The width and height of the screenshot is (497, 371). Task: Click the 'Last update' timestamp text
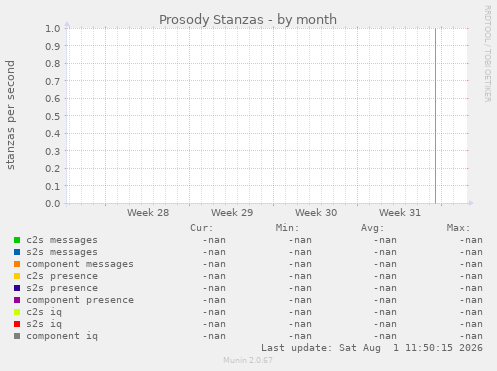372,348
